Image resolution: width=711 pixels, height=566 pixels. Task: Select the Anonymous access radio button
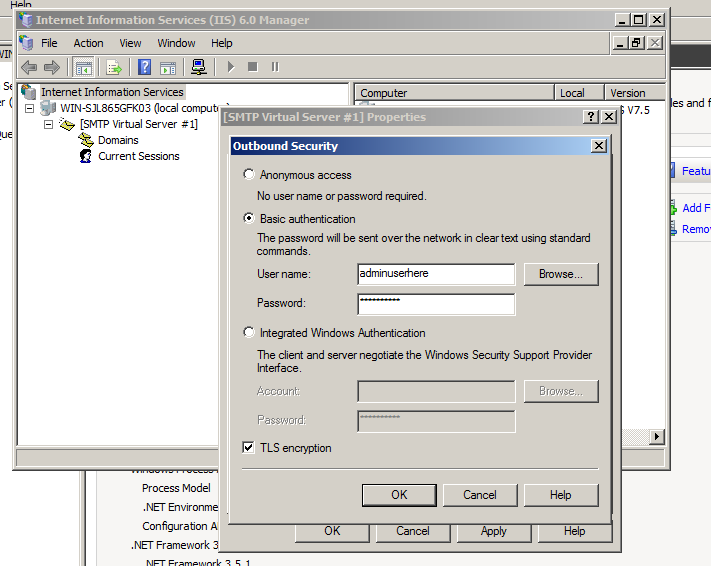[x=249, y=174]
